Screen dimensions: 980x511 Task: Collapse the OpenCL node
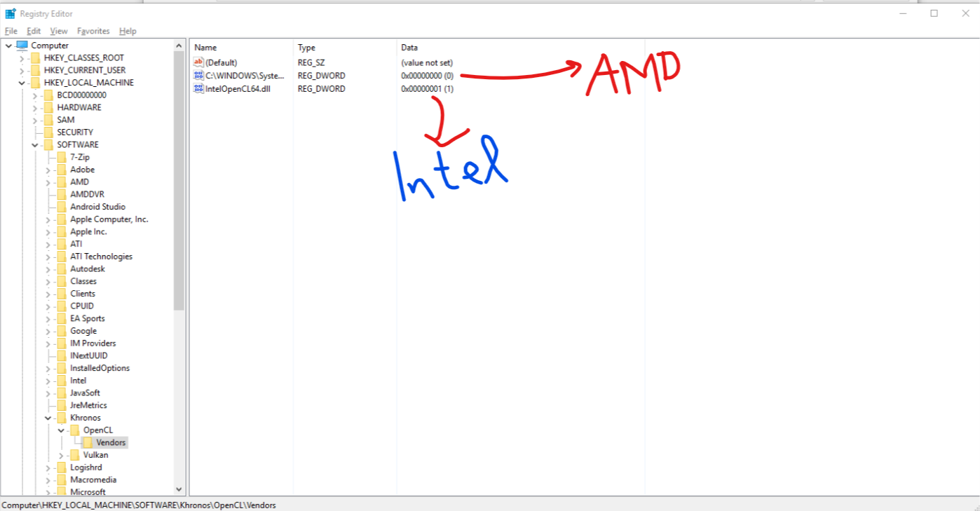tap(62, 430)
